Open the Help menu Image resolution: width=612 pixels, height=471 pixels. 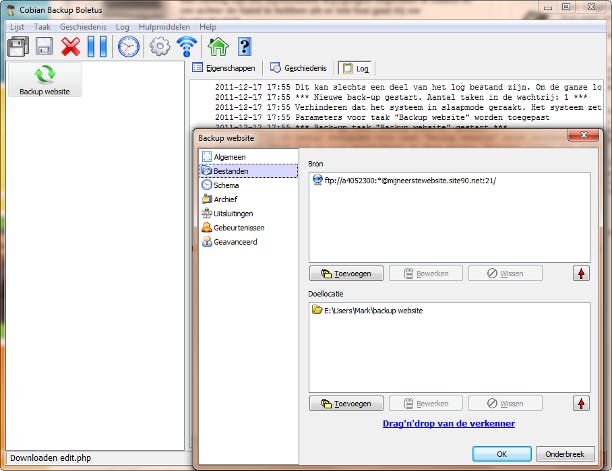[208, 27]
